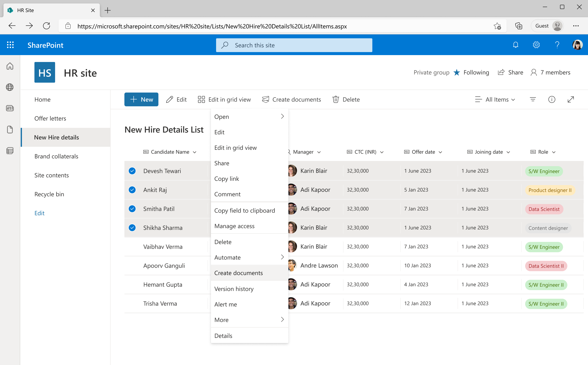Select the HR Site browser tab
The image size is (588, 365).
point(51,10)
